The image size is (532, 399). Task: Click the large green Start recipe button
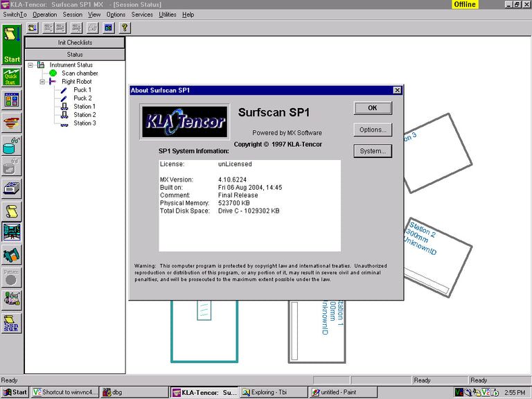pos(12,45)
